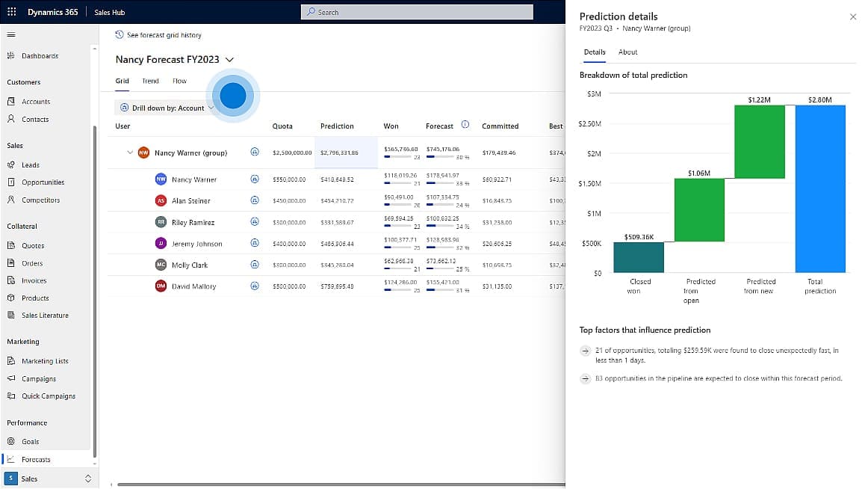Screen dimensions: 868x489
Task: Click the Forecasts chart icon
Action: point(11,459)
